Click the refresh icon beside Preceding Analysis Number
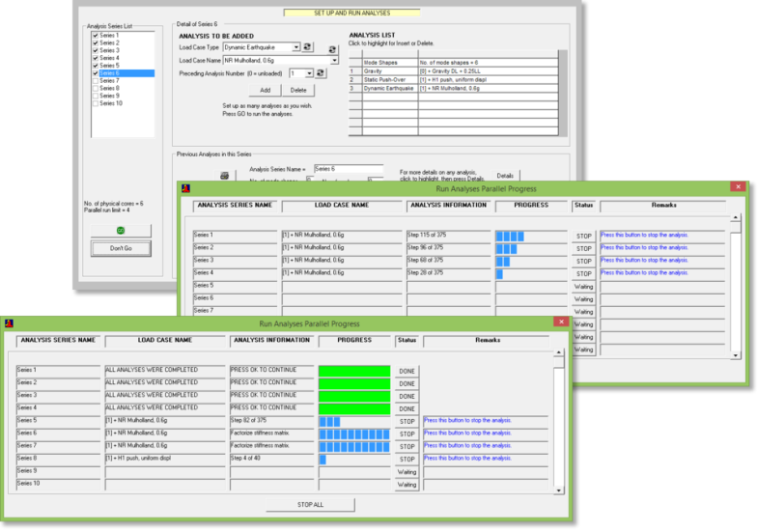758x532 pixels. coord(322,73)
